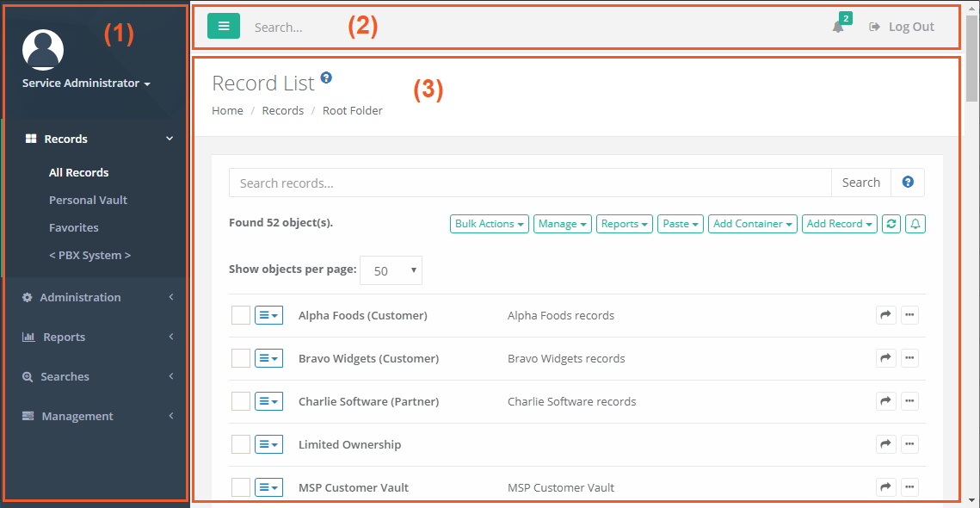Open the show objects per page selector
The image size is (980, 508).
point(391,269)
